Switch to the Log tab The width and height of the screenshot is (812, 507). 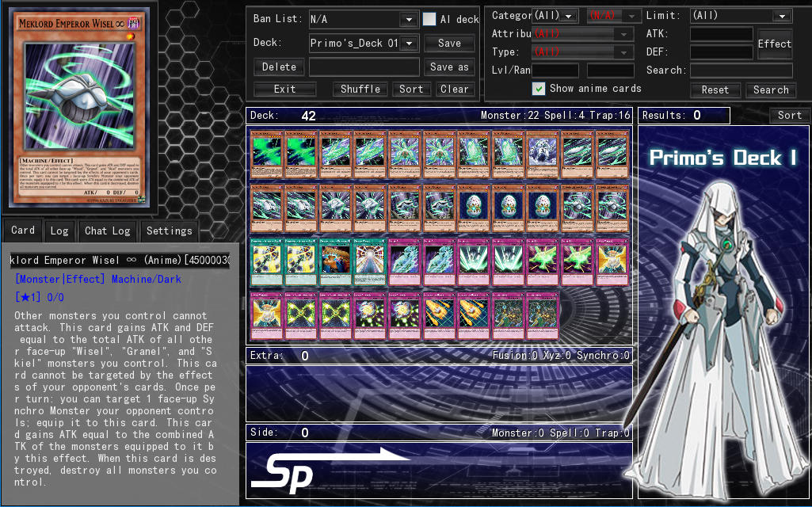59,231
